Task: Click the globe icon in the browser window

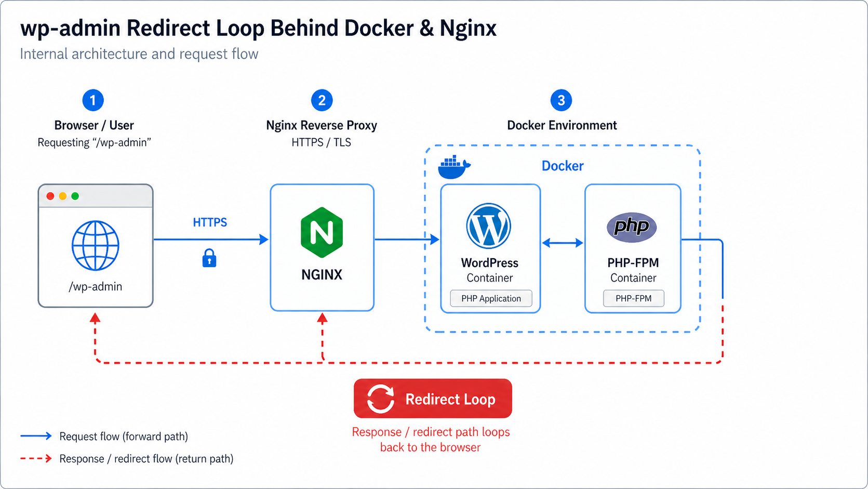Action: pyautogui.click(x=96, y=246)
